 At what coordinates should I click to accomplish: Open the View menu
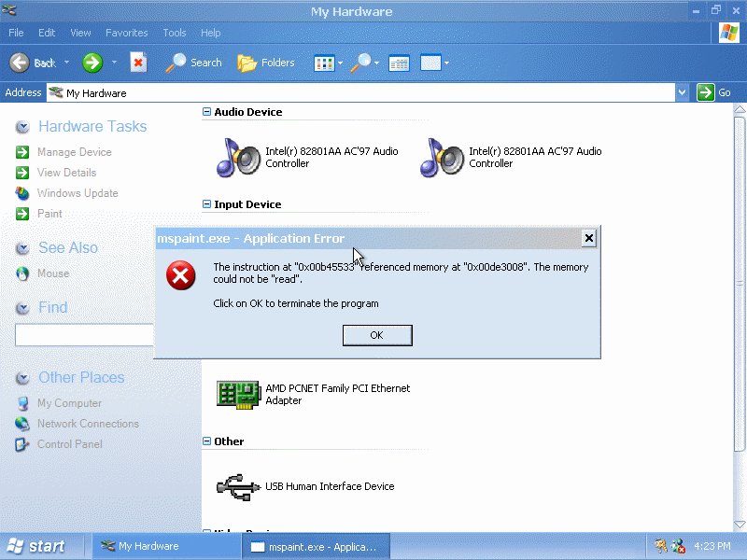point(80,33)
